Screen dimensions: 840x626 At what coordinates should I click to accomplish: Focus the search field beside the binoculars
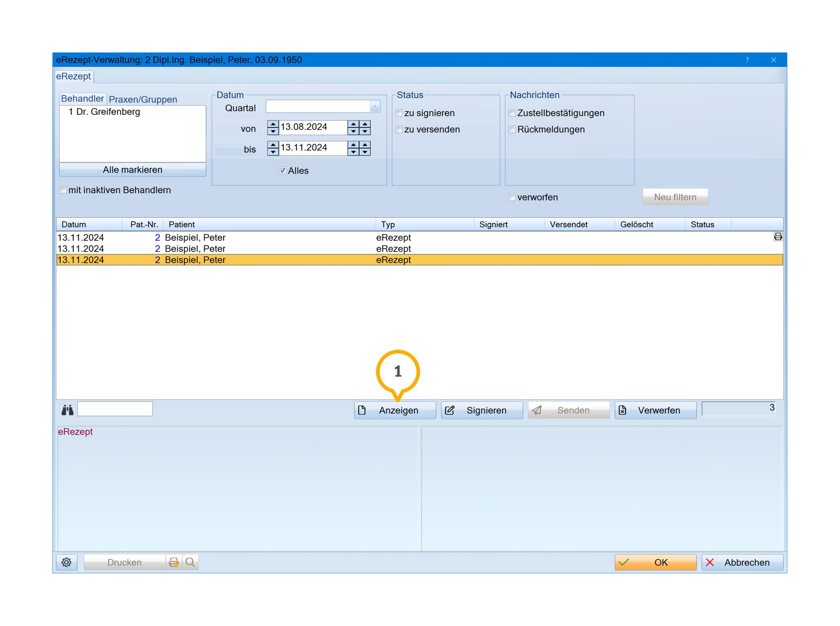(x=115, y=409)
